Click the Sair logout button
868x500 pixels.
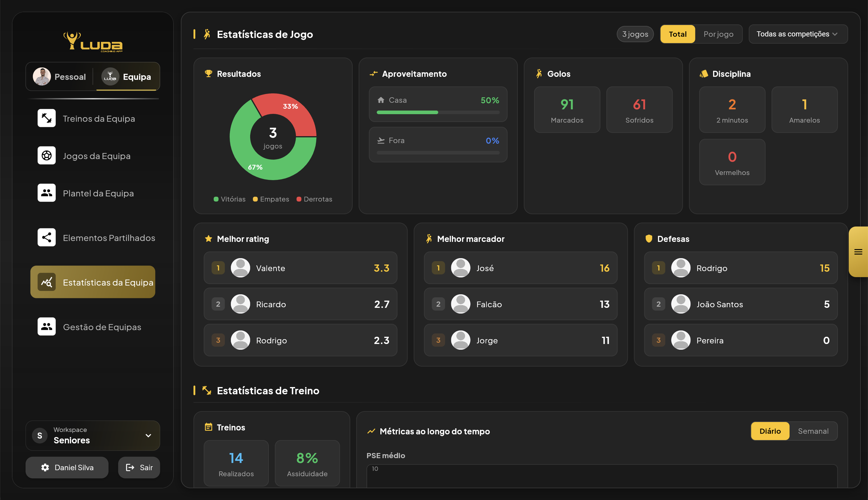pyautogui.click(x=139, y=467)
